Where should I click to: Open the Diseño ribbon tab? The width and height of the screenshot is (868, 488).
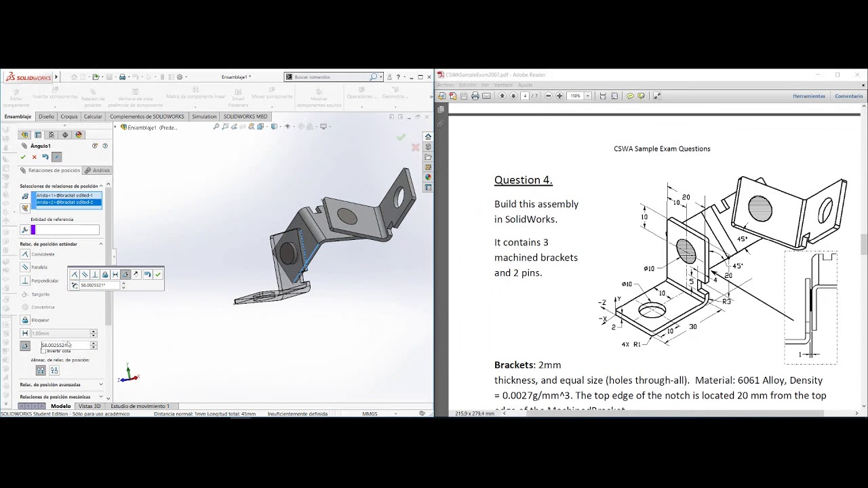pos(46,117)
